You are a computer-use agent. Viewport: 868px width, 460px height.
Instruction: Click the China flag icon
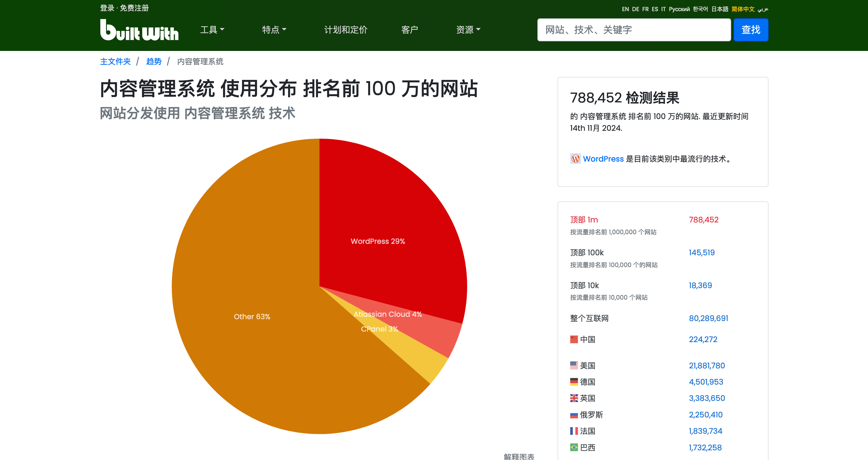pyautogui.click(x=574, y=339)
